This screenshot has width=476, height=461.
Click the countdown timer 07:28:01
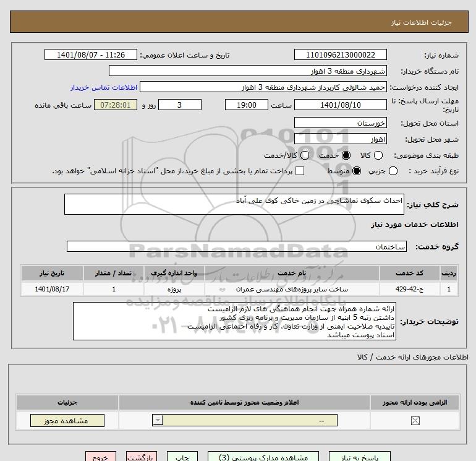pos(116,105)
